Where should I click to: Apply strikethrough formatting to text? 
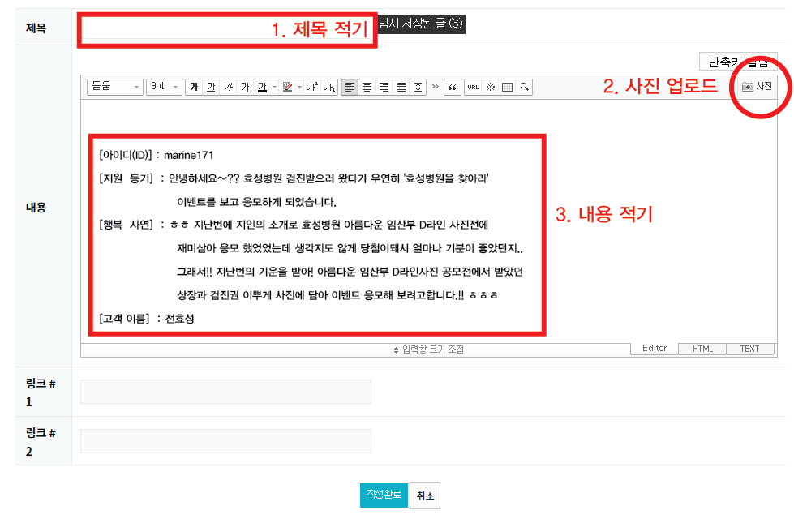245,87
